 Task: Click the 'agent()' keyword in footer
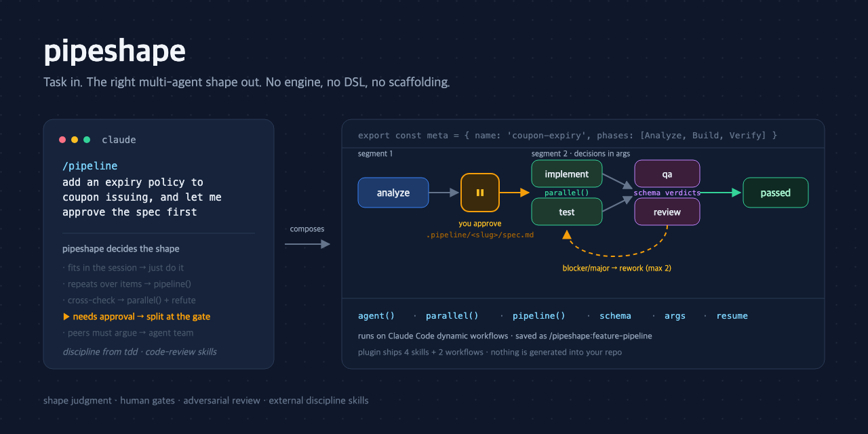click(376, 316)
